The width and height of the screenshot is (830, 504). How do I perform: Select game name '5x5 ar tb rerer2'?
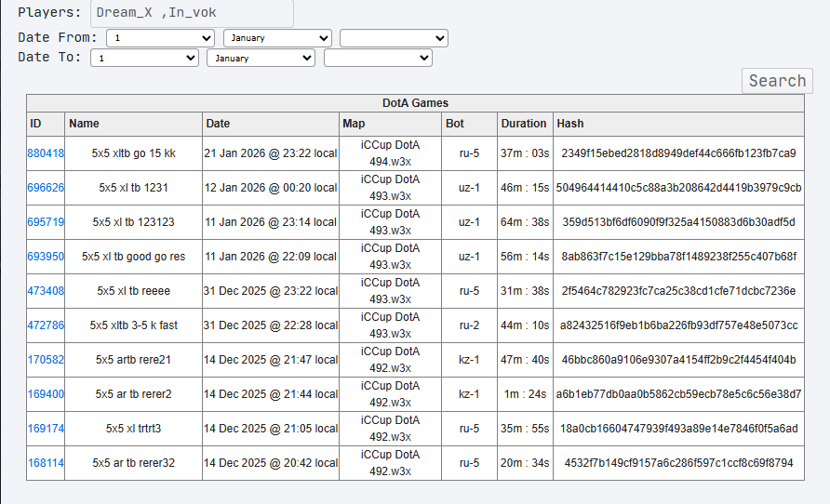133,394
